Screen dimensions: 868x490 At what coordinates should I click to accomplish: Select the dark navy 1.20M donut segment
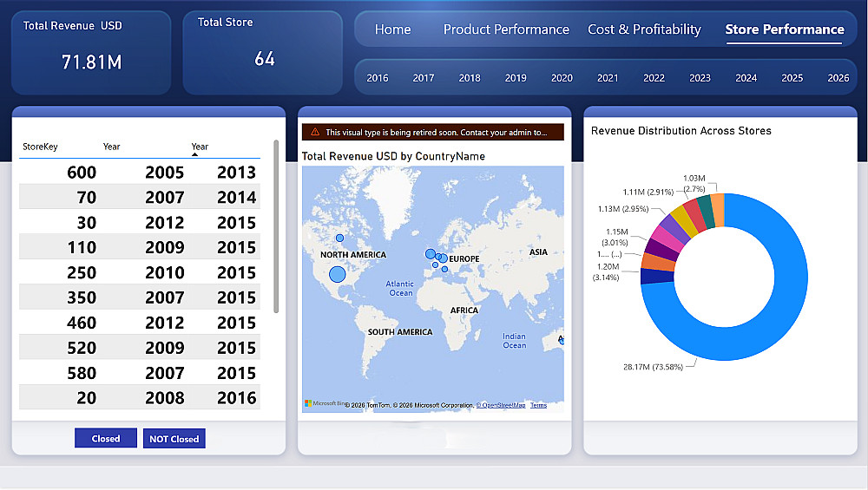657,276
